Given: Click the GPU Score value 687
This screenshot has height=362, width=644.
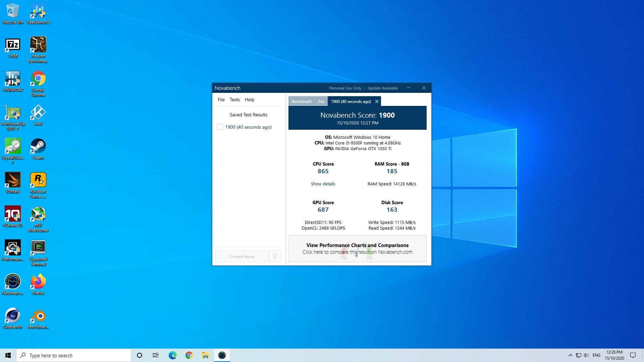Looking at the screenshot, I should pyautogui.click(x=323, y=209).
